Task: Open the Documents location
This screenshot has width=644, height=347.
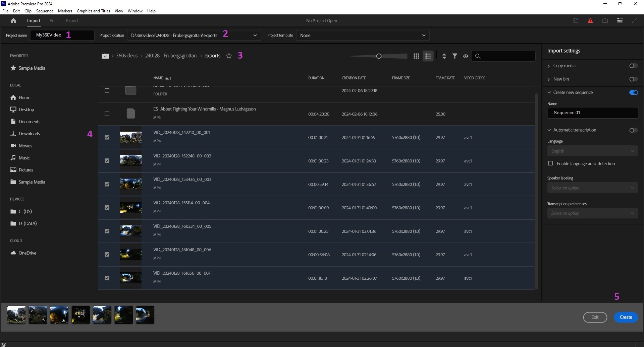Action: (25, 122)
